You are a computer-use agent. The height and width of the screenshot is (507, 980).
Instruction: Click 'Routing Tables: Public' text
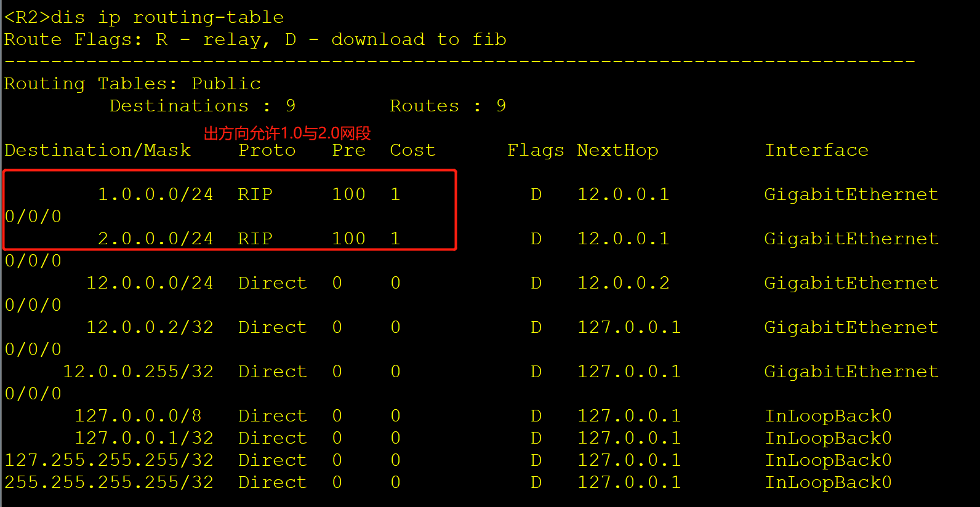(x=132, y=84)
